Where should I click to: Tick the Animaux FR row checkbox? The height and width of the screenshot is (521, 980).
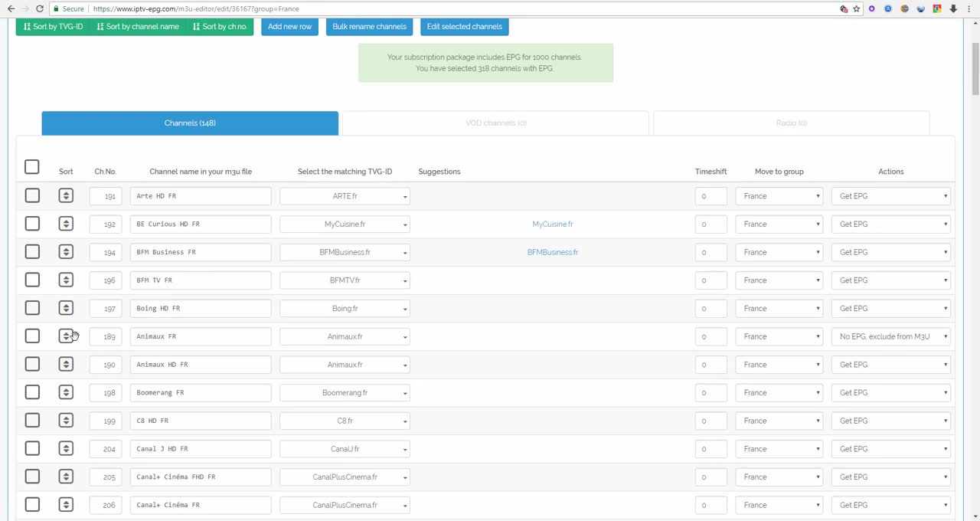pyautogui.click(x=32, y=336)
